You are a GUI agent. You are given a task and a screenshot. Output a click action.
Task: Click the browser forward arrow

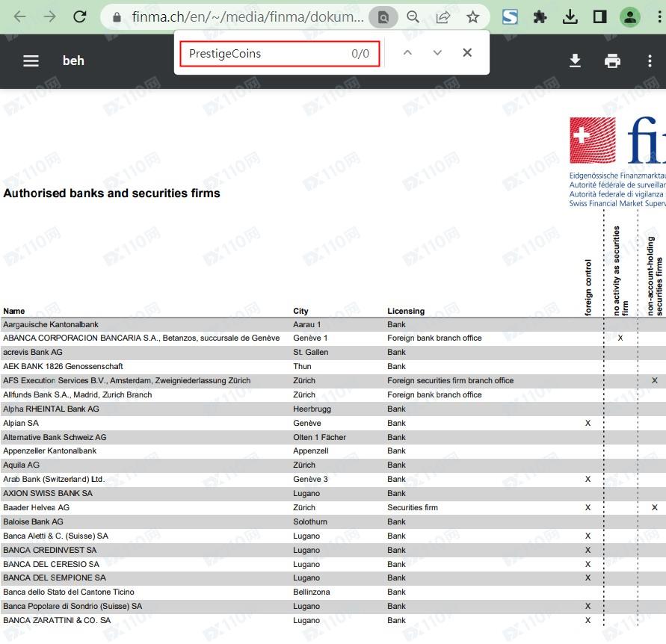pyautogui.click(x=49, y=16)
